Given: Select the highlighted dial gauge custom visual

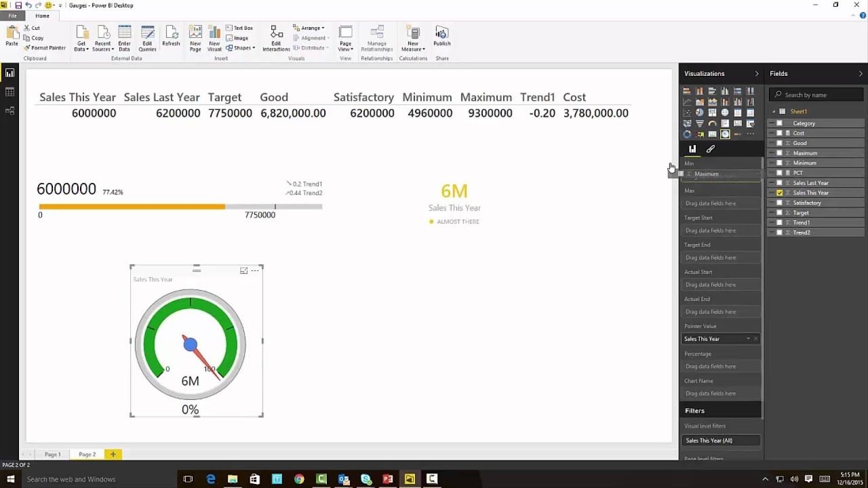Looking at the screenshot, I should (725, 134).
